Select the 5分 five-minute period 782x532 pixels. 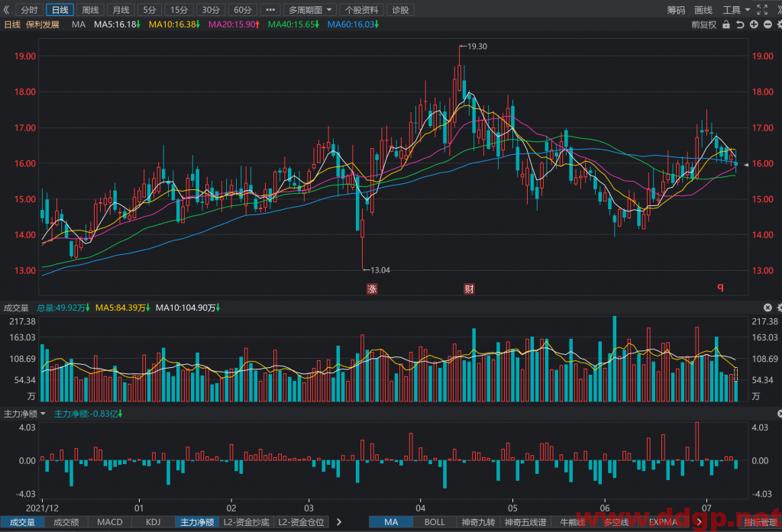[150, 9]
